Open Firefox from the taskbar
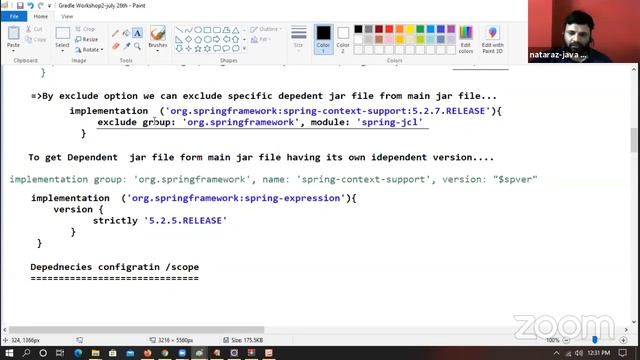The height and width of the screenshot is (360, 640). [x=147, y=353]
